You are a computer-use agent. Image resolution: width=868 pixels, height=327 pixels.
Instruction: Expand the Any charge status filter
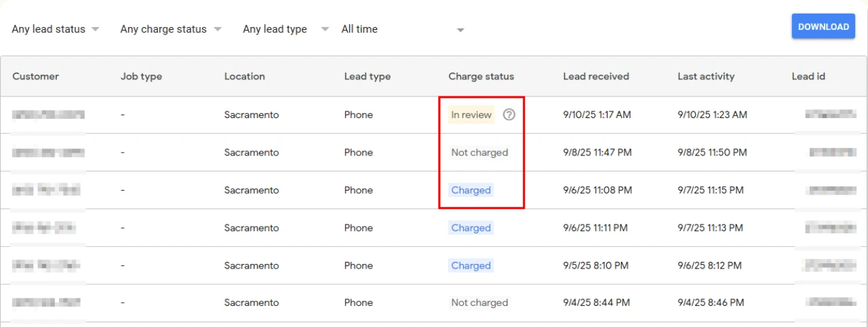click(x=171, y=29)
